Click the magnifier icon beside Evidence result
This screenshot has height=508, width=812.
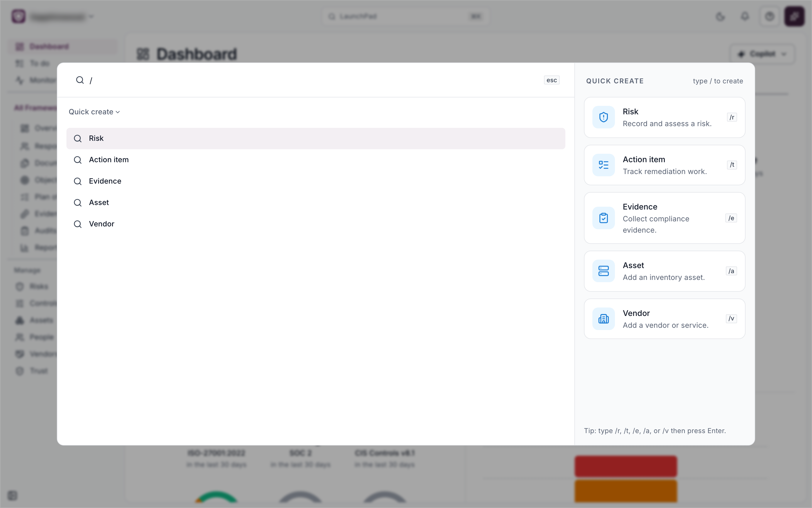(x=78, y=181)
